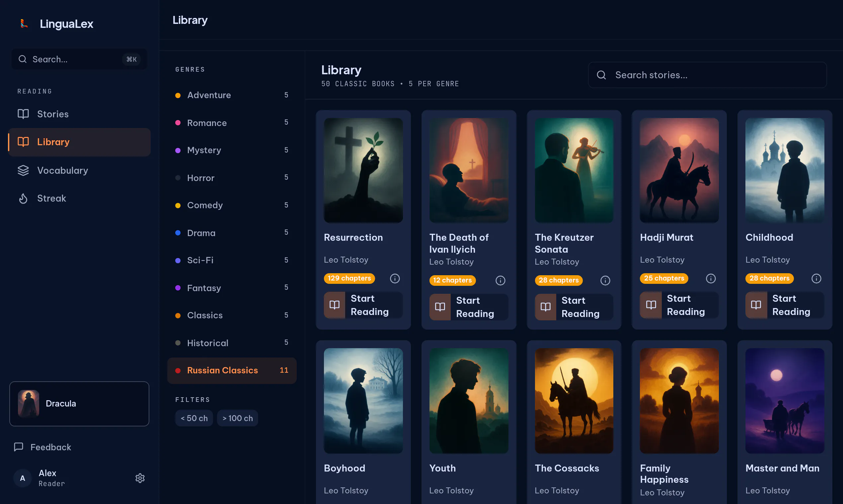Click the Search stories field
This screenshot has height=504, width=843.
(x=707, y=75)
